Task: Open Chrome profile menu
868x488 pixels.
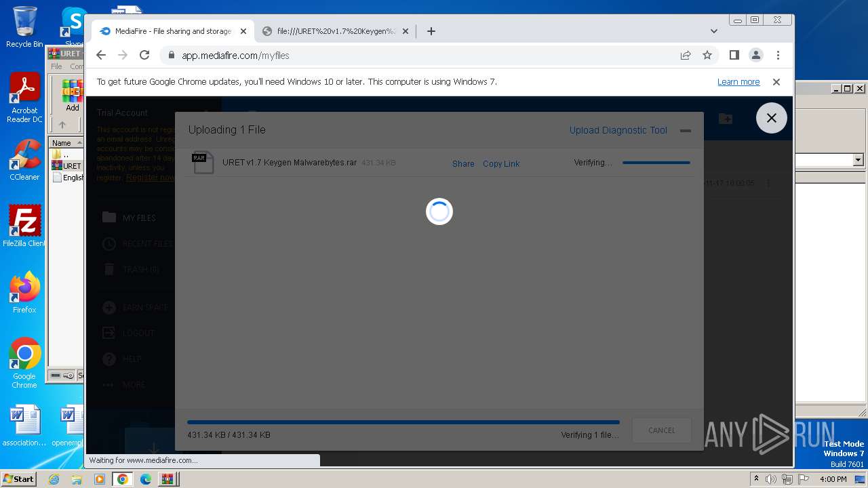Action: (755, 55)
